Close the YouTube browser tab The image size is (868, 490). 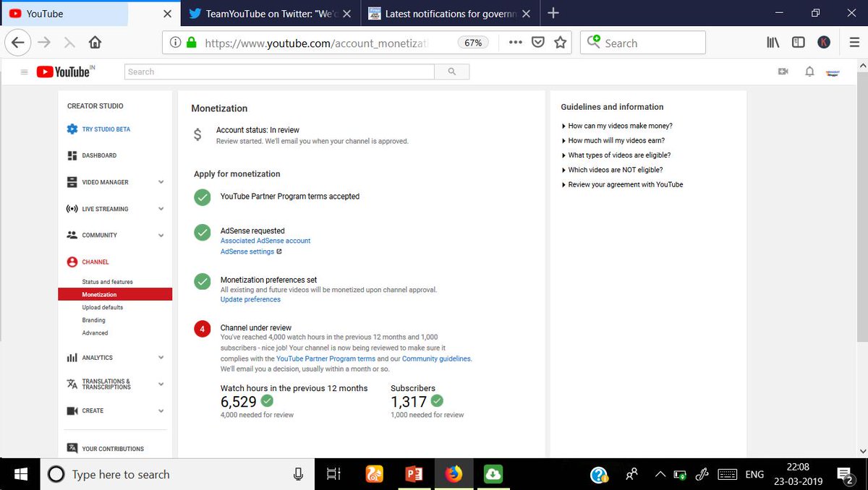pyautogui.click(x=168, y=13)
